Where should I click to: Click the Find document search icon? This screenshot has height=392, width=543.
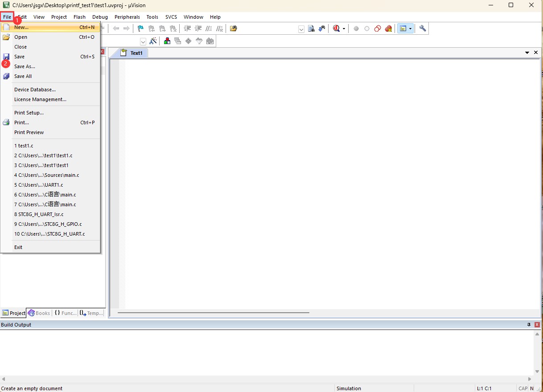pyautogui.click(x=312, y=29)
